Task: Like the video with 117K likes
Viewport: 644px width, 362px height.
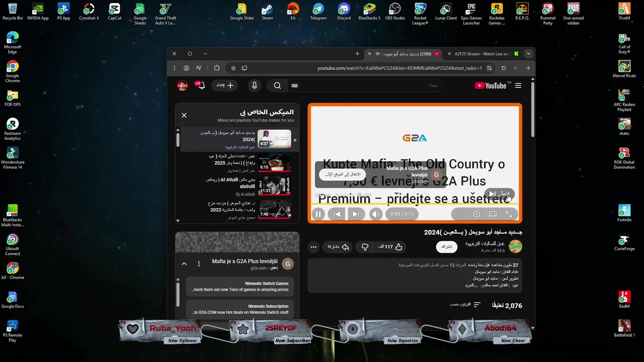Action: tap(390, 247)
